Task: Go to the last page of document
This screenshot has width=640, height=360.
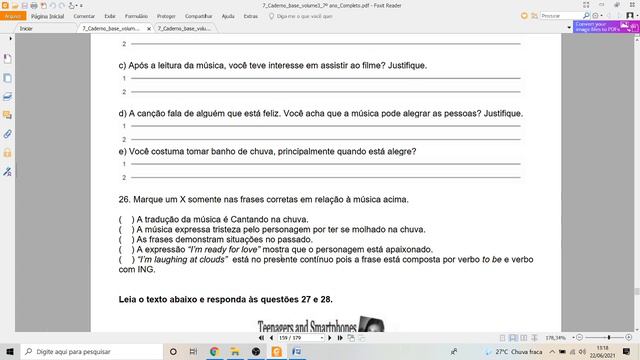Action: [x=340, y=338]
